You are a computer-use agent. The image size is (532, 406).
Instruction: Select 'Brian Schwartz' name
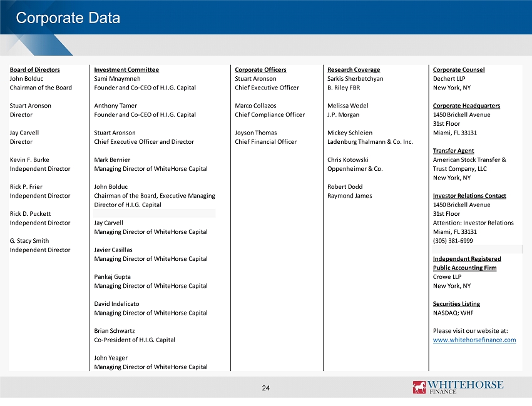point(115,331)
